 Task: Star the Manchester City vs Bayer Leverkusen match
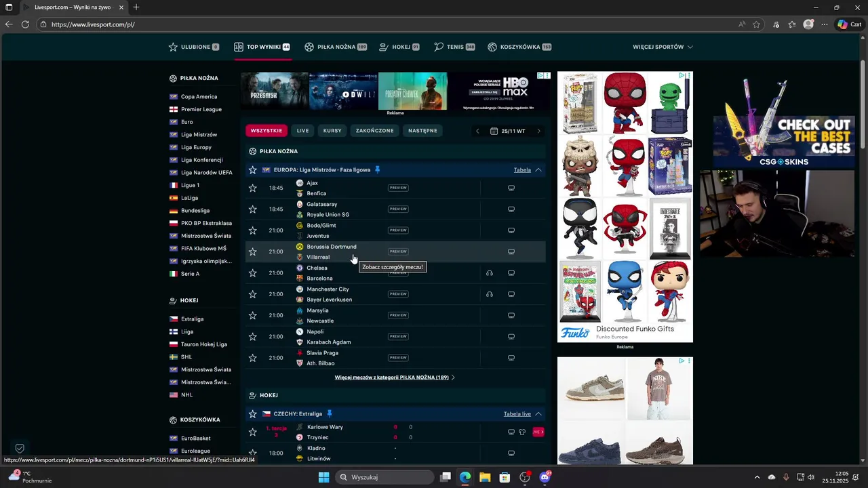253,294
